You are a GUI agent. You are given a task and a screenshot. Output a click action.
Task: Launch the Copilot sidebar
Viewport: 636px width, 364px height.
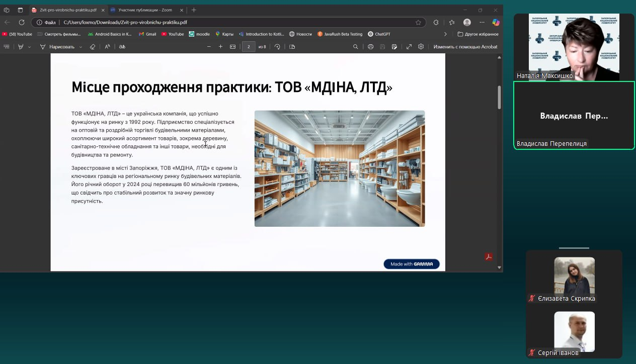tap(496, 22)
